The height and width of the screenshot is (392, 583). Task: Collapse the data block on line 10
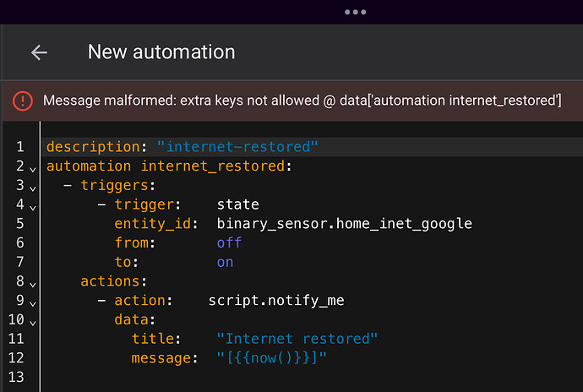pyautogui.click(x=32, y=322)
